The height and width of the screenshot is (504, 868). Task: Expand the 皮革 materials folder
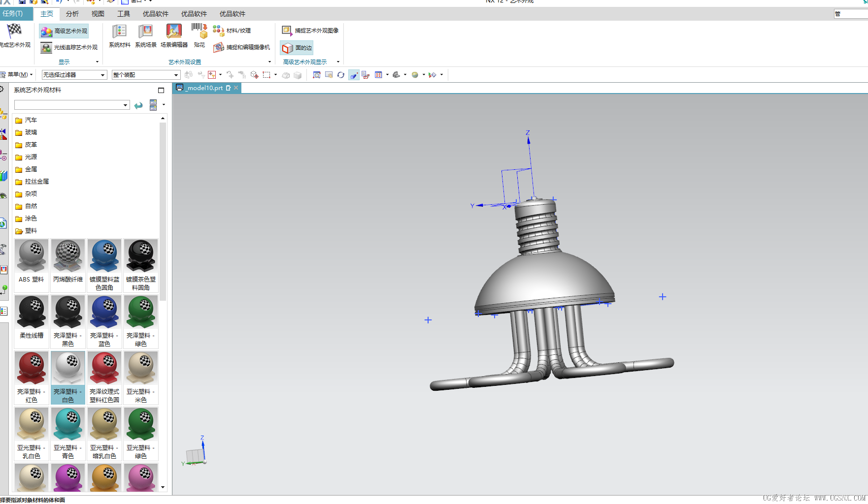pos(26,145)
